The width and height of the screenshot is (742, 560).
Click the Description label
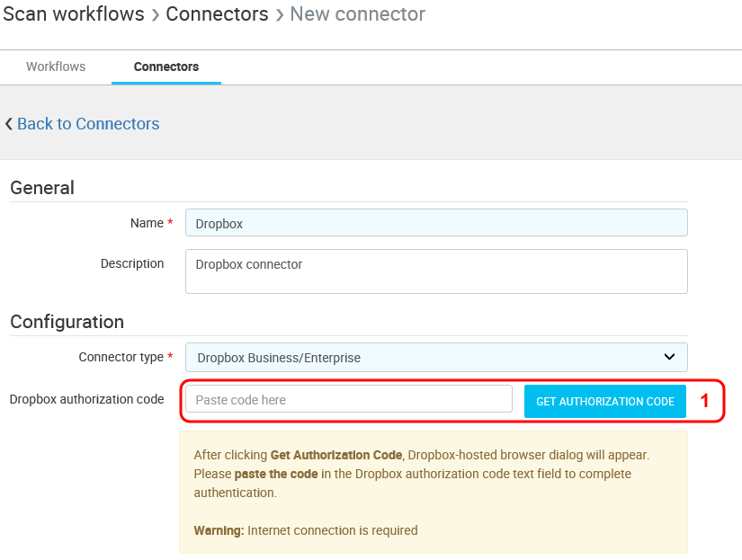pyautogui.click(x=132, y=263)
